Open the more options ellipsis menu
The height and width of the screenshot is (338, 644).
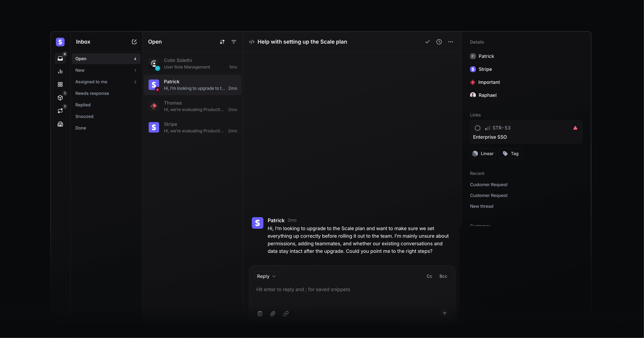point(451,42)
